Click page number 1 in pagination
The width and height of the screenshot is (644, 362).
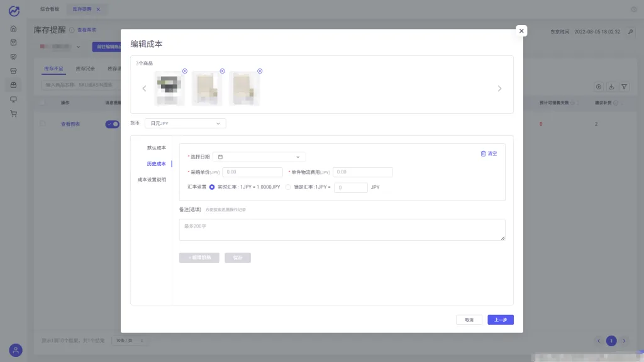coord(611,341)
